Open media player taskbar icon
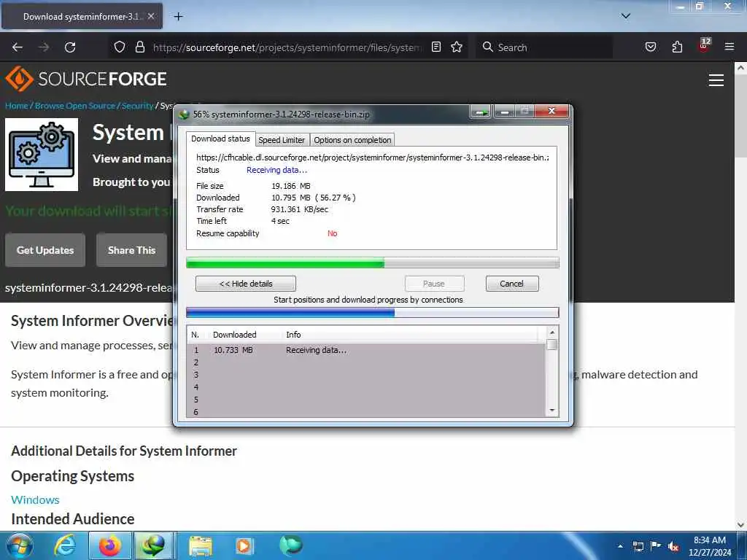This screenshot has height=560, width=747. (x=244, y=545)
